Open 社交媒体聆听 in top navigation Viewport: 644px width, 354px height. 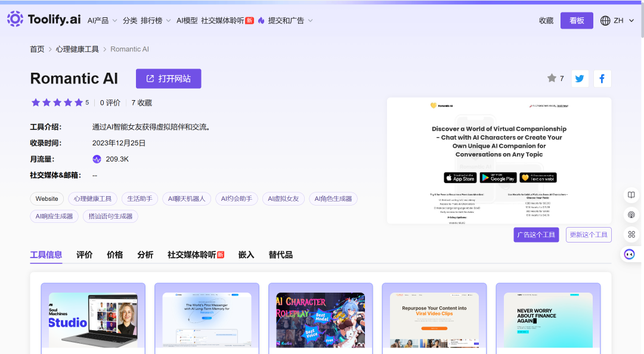[x=222, y=20]
